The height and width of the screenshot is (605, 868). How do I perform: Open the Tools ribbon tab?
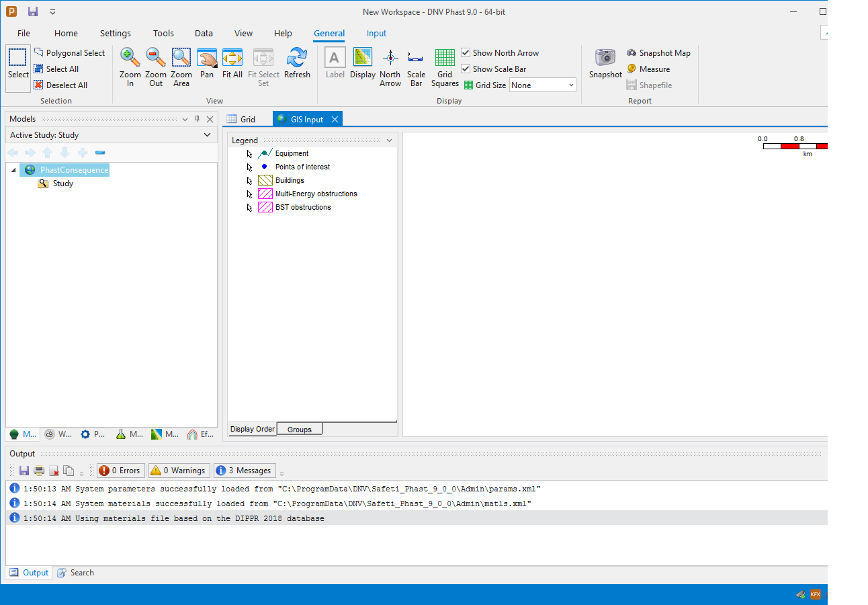pos(163,33)
